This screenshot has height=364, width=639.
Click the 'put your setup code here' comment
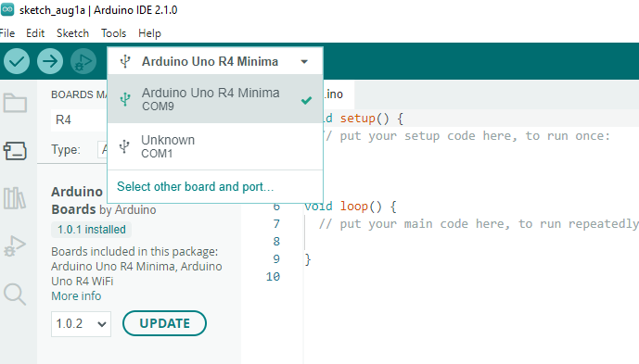(467, 136)
